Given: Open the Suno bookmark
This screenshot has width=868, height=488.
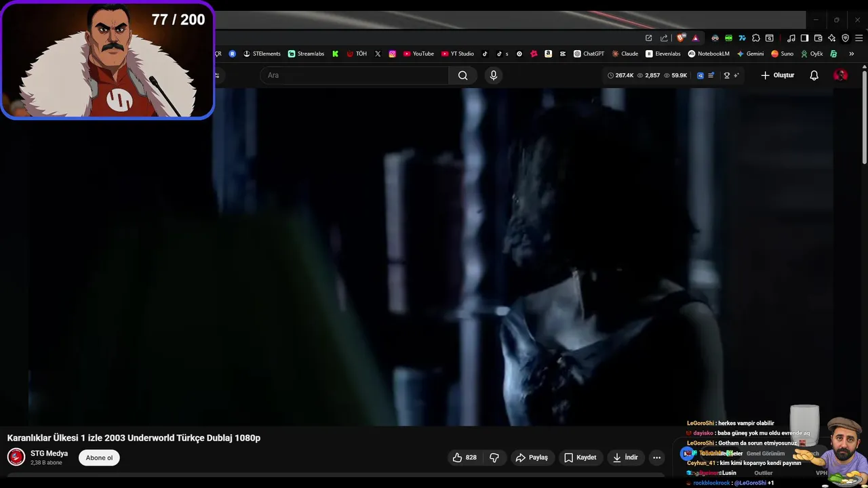Looking at the screenshot, I should pyautogui.click(x=782, y=54).
